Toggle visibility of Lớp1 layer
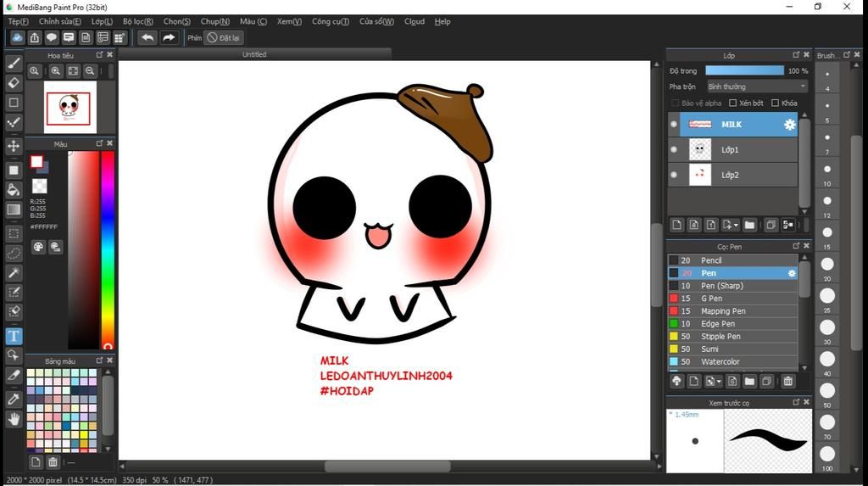 coord(674,149)
